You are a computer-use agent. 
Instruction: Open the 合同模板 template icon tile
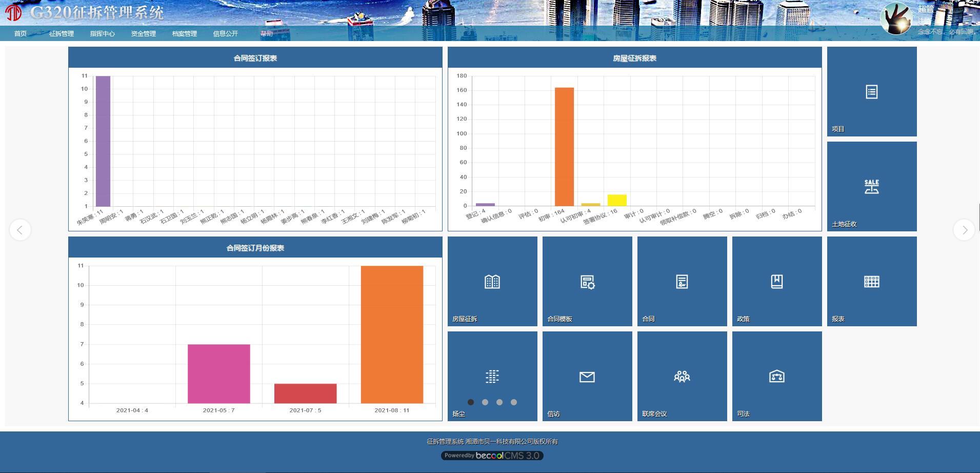point(587,282)
